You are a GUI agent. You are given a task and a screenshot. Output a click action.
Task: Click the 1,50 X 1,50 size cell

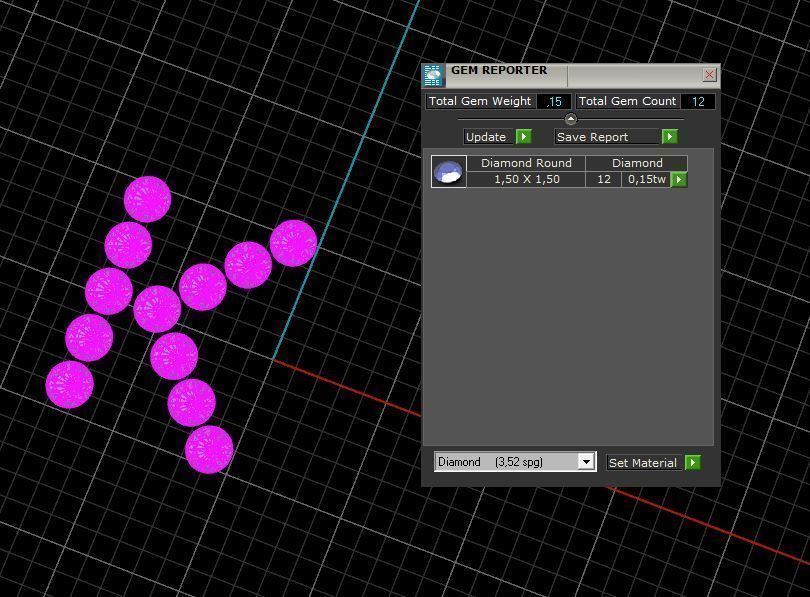(526, 179)
